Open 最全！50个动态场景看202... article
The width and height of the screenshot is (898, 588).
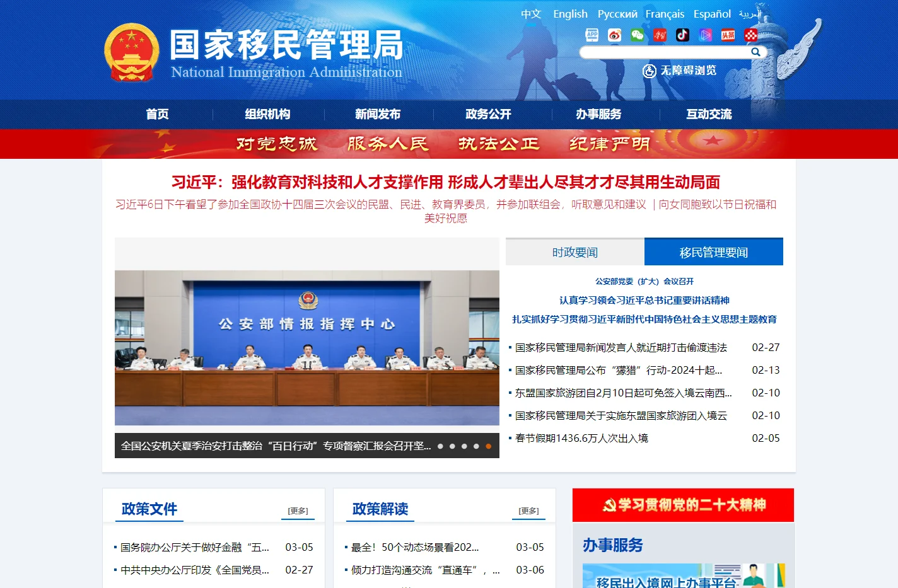[415, 547]
